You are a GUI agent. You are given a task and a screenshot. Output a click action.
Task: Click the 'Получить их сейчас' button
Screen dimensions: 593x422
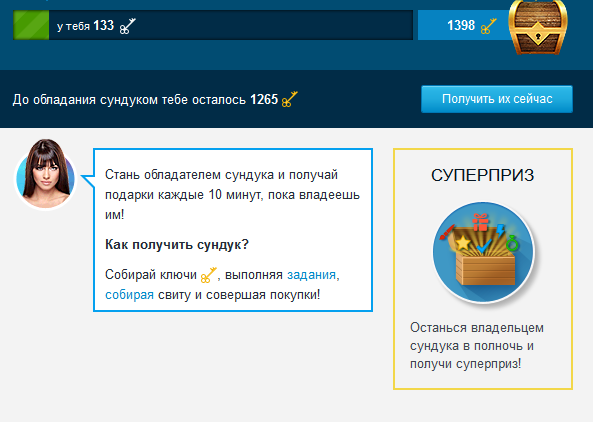497,99
